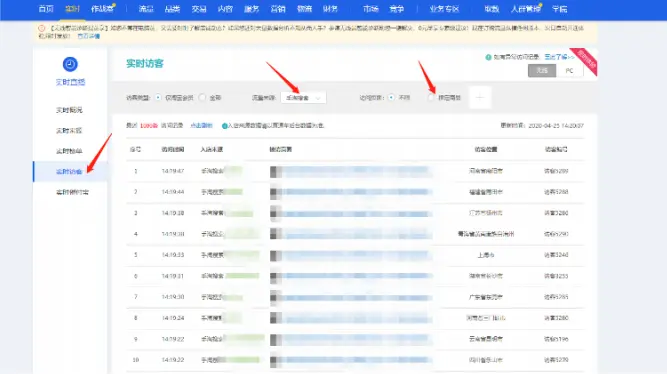Select the 全部 visitor type radio
667x374 pixels.
click(x=202, y=97)
